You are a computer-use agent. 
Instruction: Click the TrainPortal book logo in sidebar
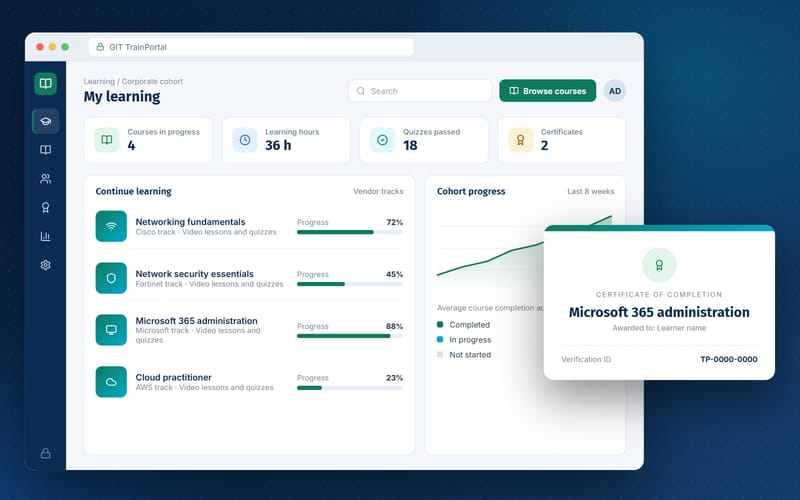[x=45, y=83]
